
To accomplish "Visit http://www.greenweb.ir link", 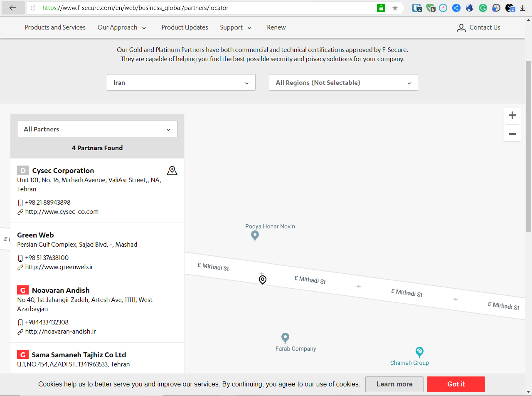I will 59,267.
